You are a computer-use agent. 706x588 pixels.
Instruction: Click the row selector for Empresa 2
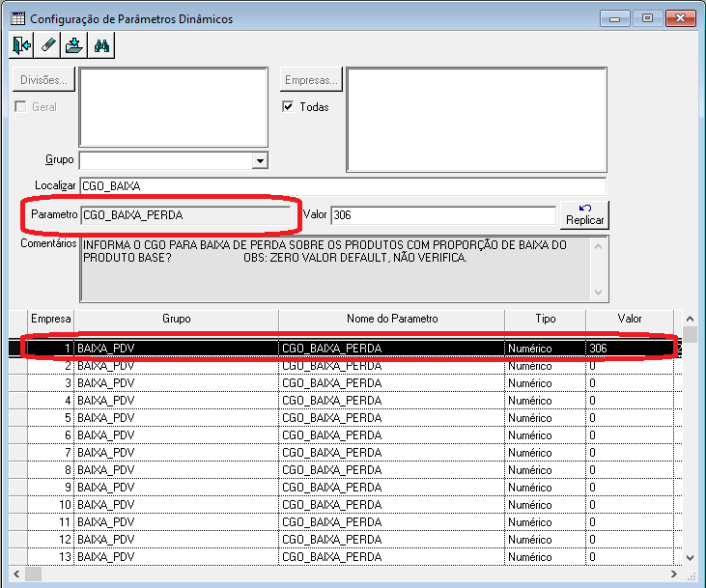coord(18,366)
